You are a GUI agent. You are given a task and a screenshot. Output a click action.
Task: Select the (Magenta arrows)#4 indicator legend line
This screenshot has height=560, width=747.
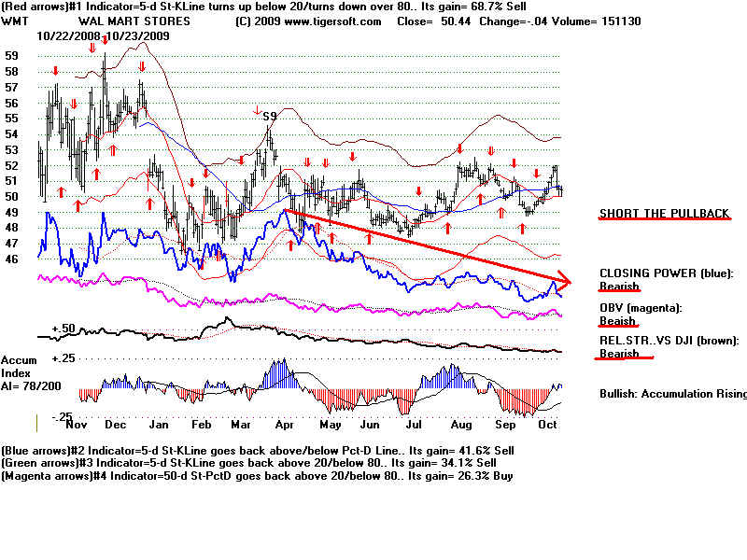pyautogui.click(x=257, y=476)
